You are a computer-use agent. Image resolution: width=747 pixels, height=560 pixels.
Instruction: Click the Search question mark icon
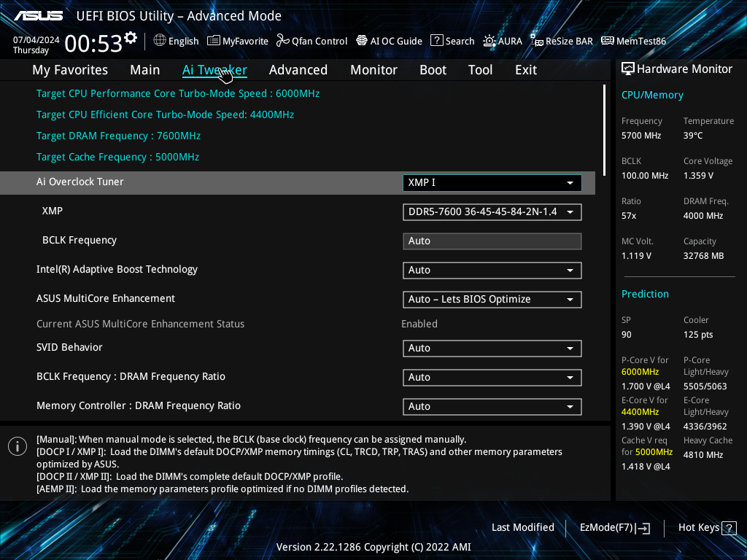coord(436,41)
